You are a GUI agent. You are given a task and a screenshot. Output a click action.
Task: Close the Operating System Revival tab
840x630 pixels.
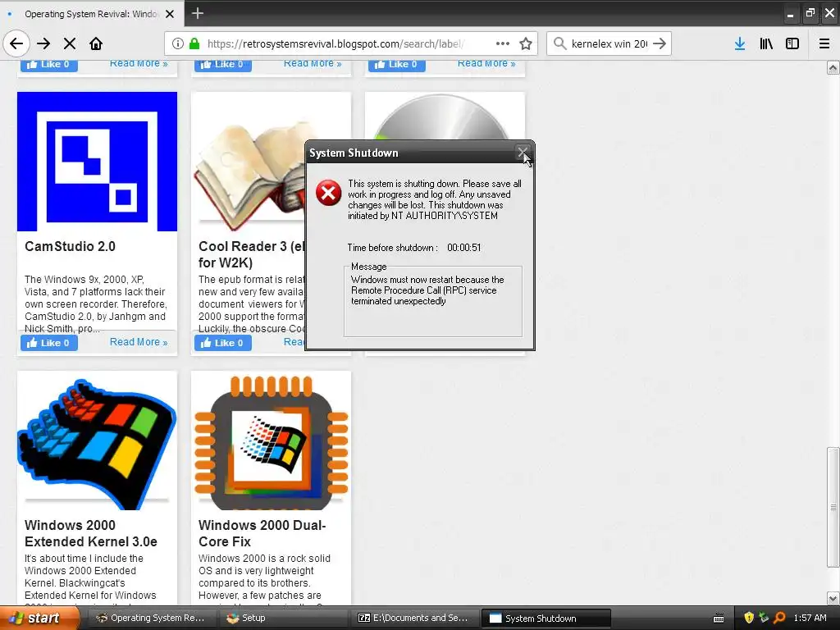click(x=170, y=14)
